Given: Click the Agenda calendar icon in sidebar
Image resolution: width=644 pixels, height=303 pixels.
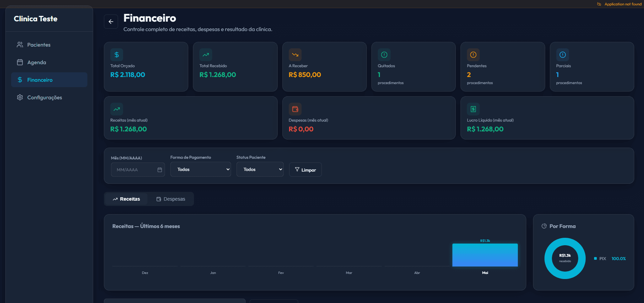Looking at the screenshot, I should [20, 62].
